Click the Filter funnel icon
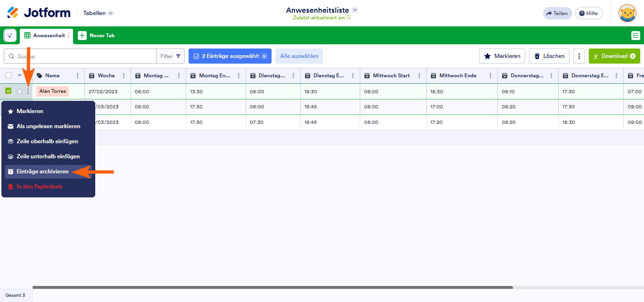Viewport: 644px width, 302px height. (178, 56)
